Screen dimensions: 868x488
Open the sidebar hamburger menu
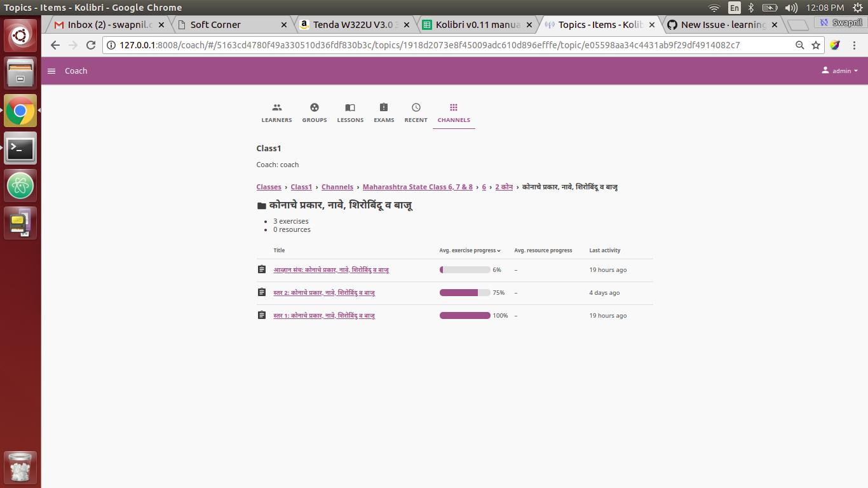[x=51, y=71]
